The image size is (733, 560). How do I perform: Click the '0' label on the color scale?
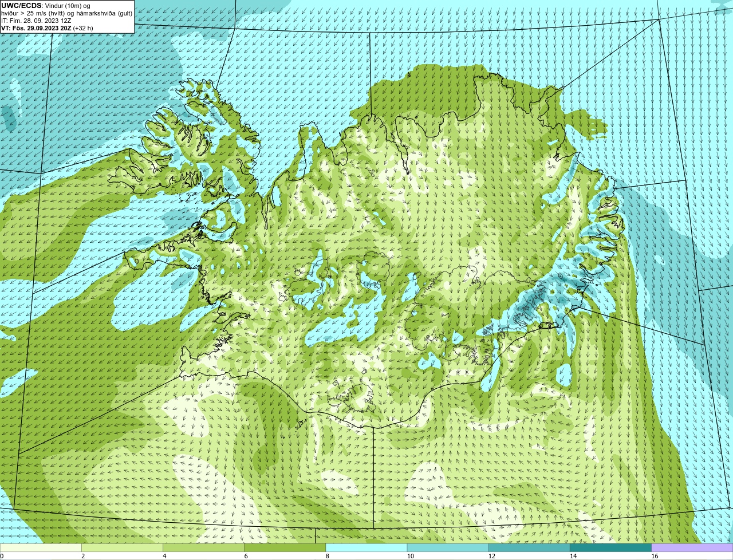[x=2, y=556]
